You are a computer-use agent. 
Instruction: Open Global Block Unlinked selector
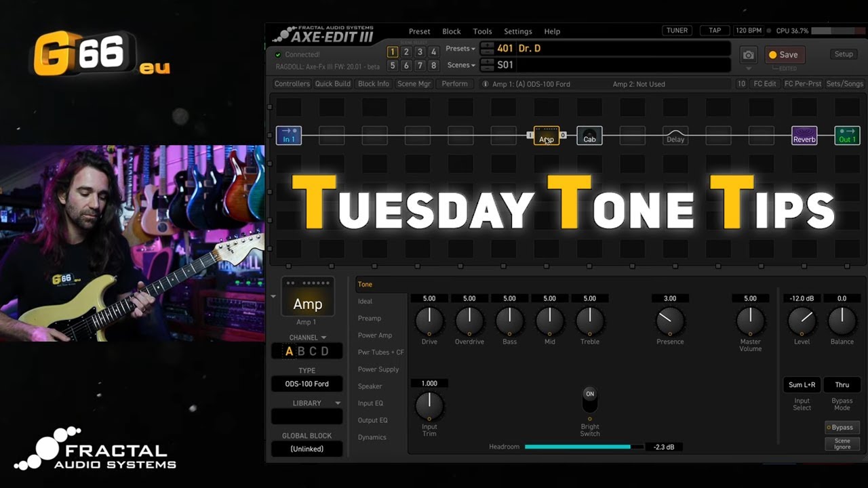307,449
